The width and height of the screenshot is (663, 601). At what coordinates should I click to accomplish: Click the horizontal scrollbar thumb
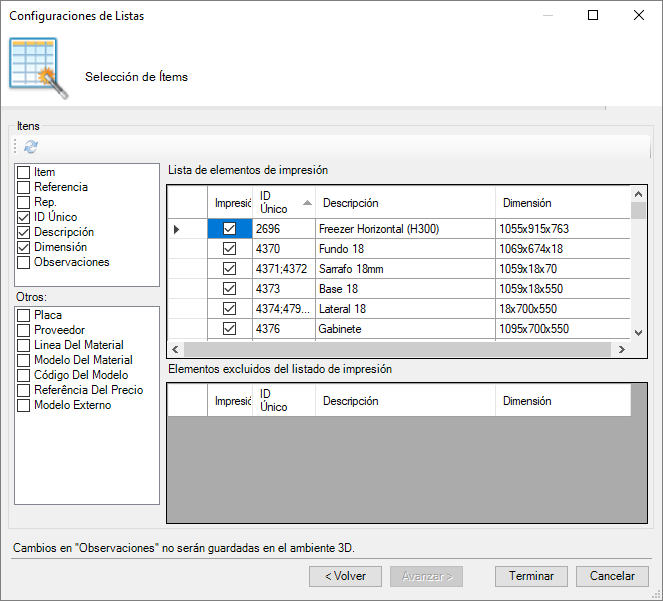pyautogui.click(x=397, y=349)
